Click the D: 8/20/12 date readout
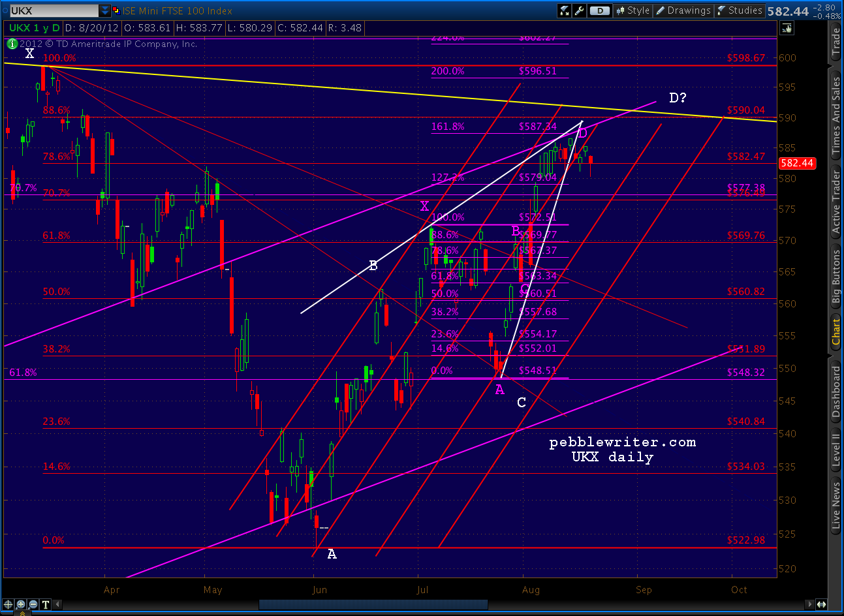Viewport: 844px width, 616px height. tap(91, 28)
